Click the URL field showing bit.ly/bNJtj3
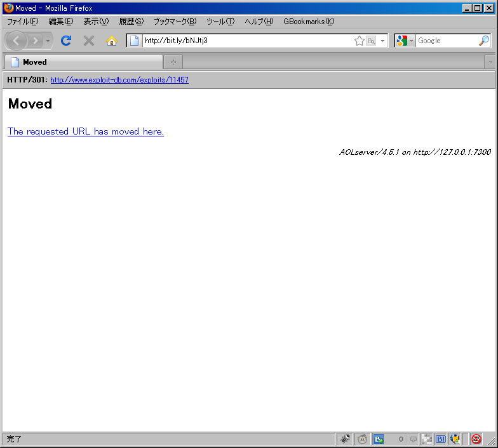Image resolution: width=498 pixels, height=448 pixels. point(248,41)
